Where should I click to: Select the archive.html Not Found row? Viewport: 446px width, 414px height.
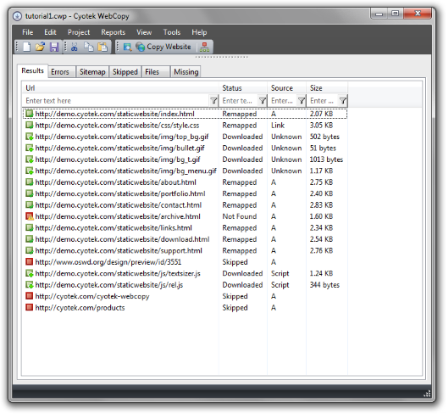coord(185,217)
